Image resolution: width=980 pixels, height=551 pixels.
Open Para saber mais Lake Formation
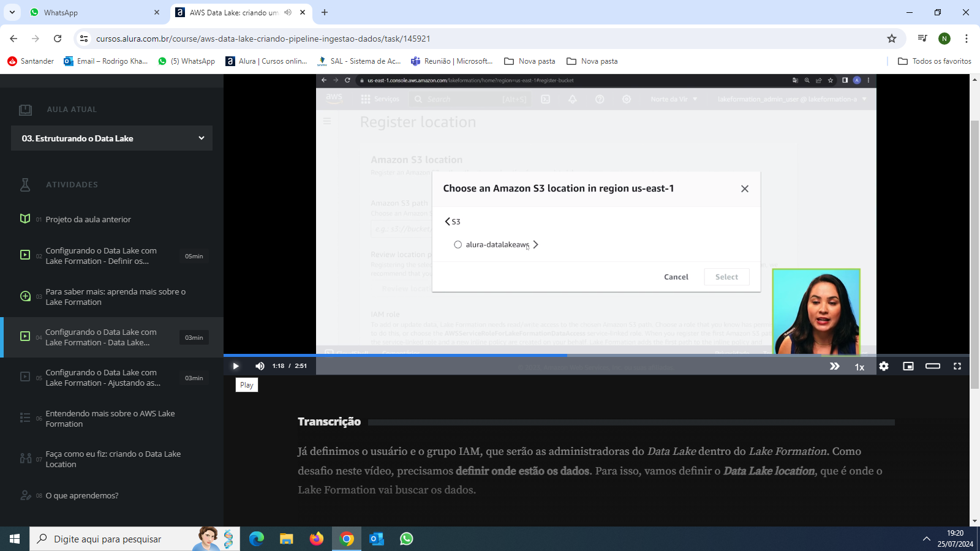click(112, 297)
